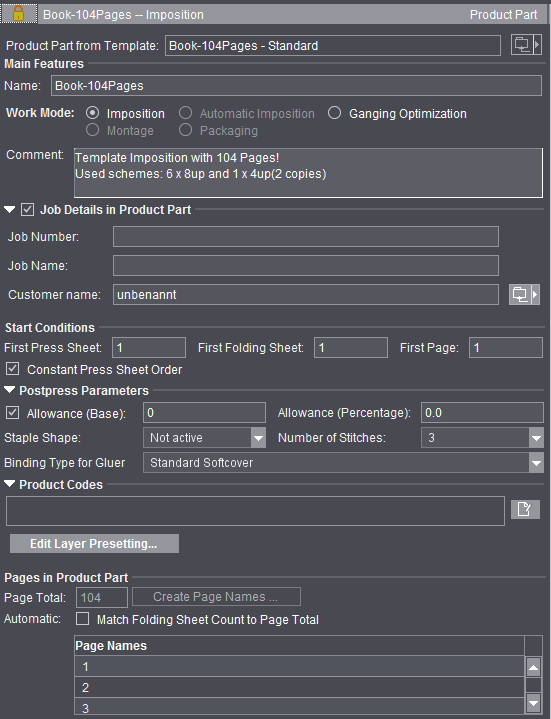
Task: Click the Page Names list down arrow
Action: coord(533,702)
